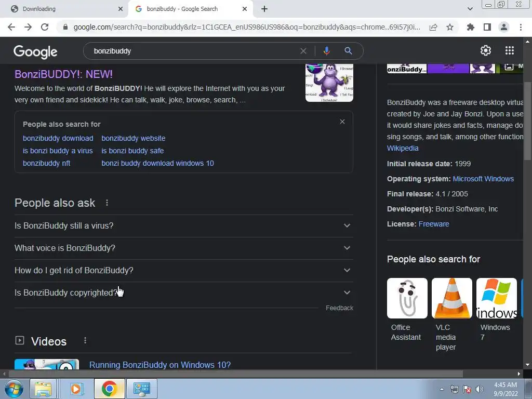Search 'is bonzi buddy safe'

point(132,151)
